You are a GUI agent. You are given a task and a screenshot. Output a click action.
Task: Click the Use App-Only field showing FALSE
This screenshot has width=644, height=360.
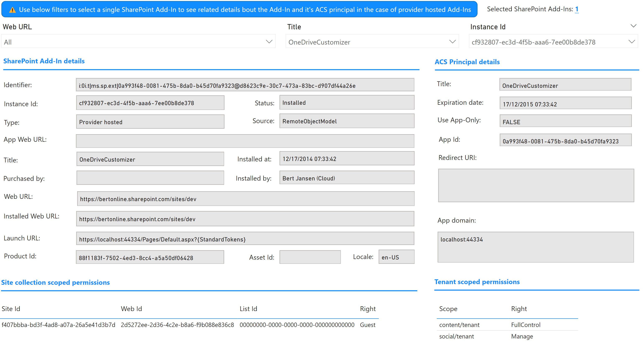pyautogui.click(x=566, y=121)
